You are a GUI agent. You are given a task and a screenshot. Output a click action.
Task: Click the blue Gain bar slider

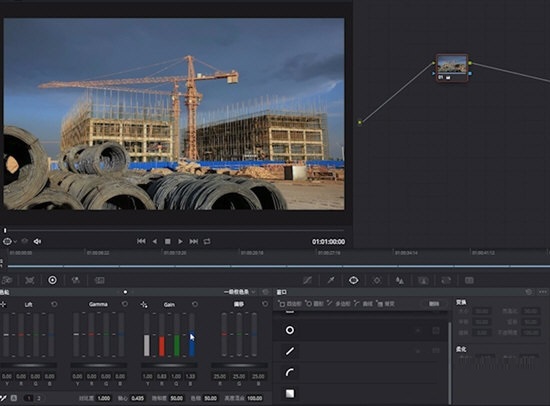pos(192,335)
